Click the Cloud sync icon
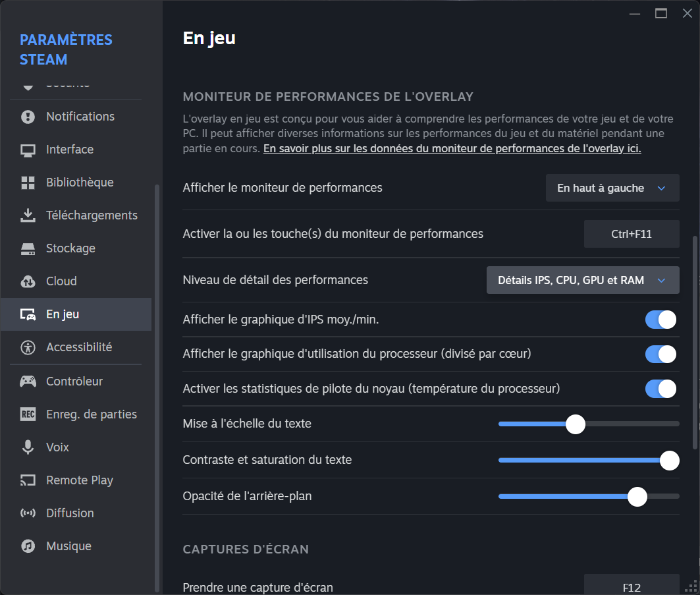The width and height of the screenshot is (700, 595). (28, 281)
